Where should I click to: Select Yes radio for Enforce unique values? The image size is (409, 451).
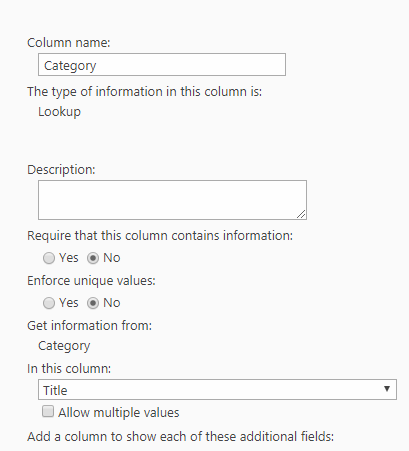pos(49,303)
